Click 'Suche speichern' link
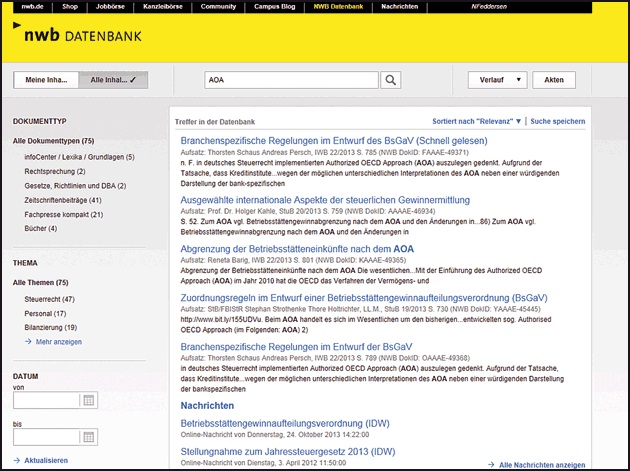The height and width of the screenshot is (471, 630). (x=558, y=121)
